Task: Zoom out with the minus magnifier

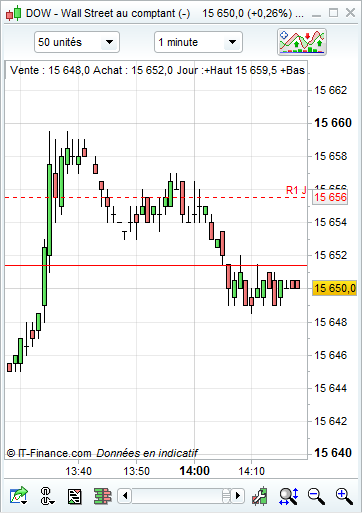Action: (316, 496)
